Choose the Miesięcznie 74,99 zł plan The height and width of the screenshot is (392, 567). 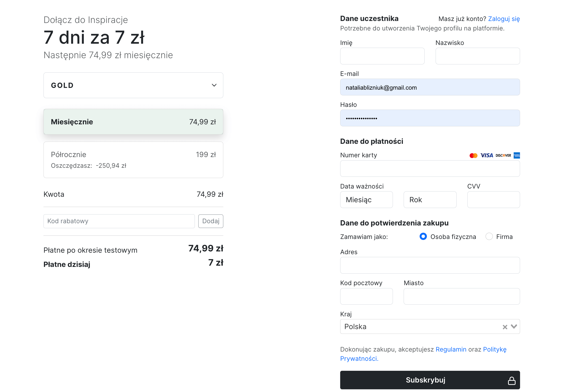pyautogui.click(x=133, y=122)
